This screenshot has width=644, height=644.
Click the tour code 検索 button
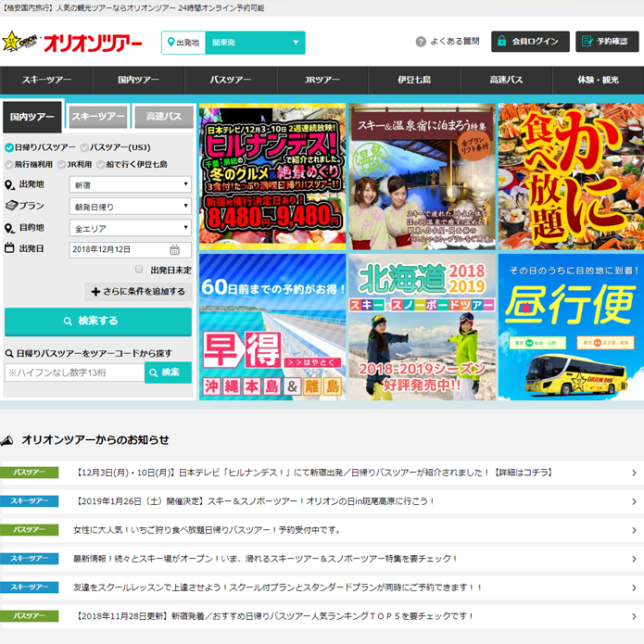pos(168,373)
